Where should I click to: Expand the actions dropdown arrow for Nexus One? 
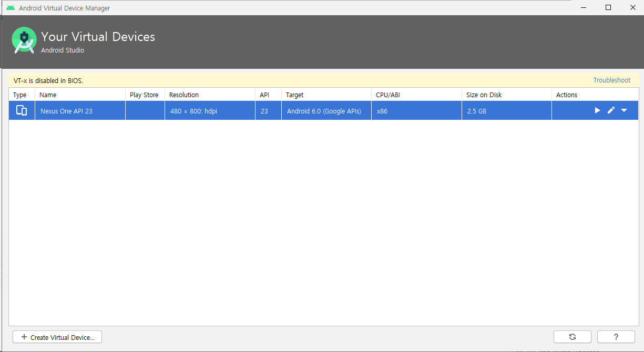pos(624,110)
